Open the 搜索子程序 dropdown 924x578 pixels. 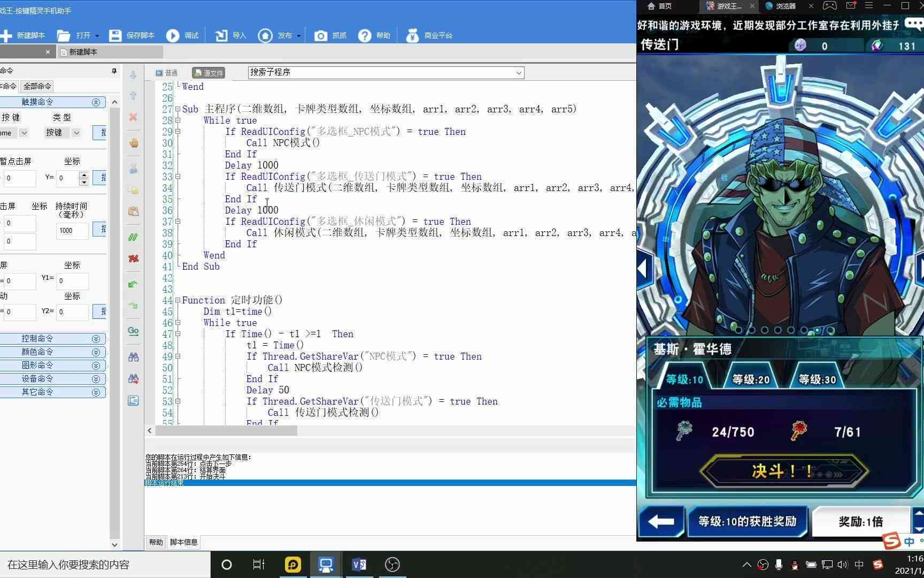pos(519,73)
